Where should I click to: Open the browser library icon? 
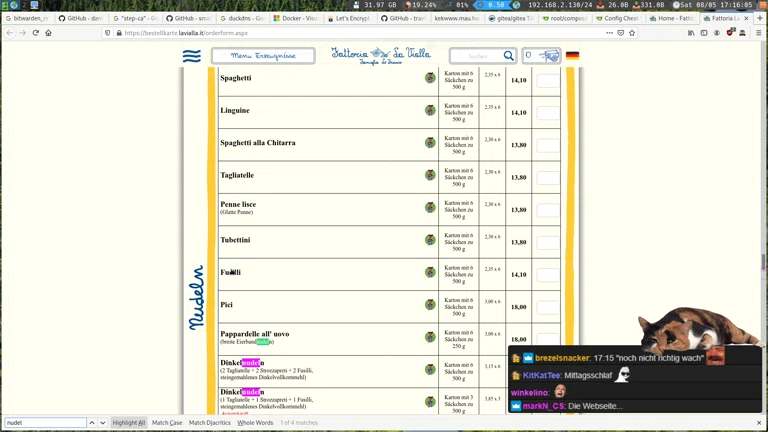pyautogui.click(x=691, y=33)
